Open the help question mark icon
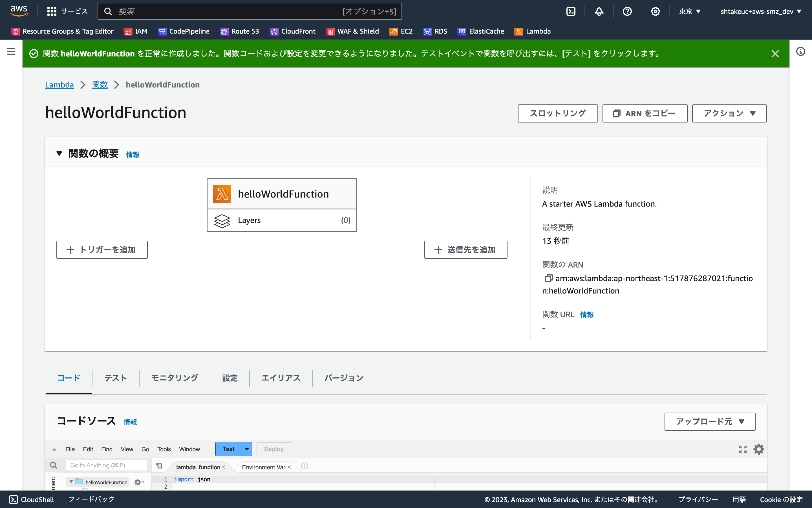The width and height of the screenshot is (812, 508). (627, 11)
